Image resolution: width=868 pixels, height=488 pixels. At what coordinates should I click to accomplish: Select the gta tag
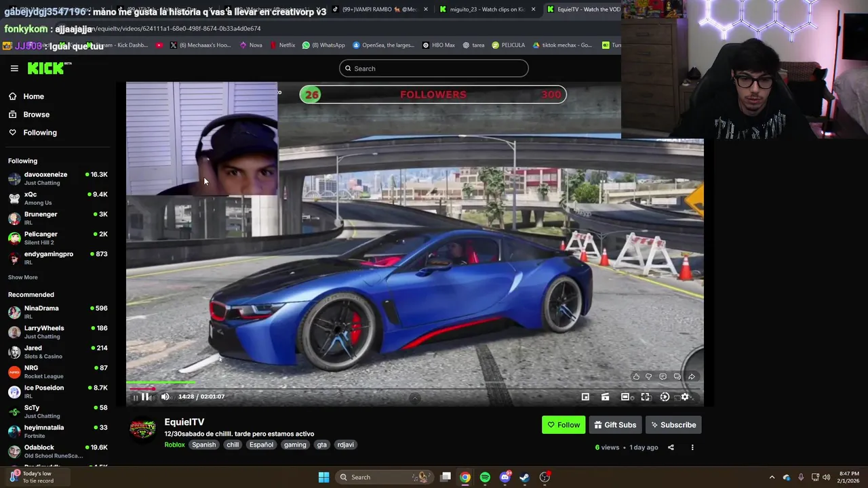(x=322, y=445)
